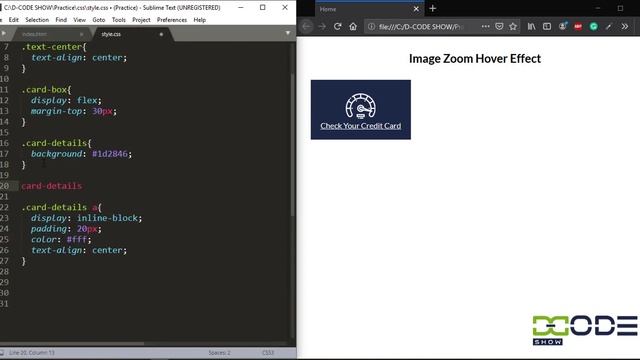Open Adblock Plus extension icon
This screenshot has width=640, height=360.
click(578, 27)
